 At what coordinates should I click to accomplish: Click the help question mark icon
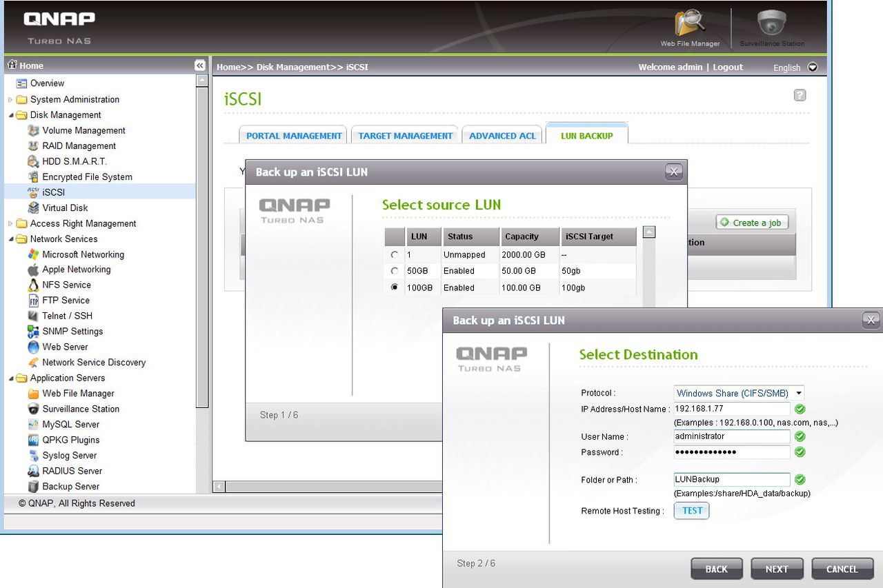[x=800, y=95]
